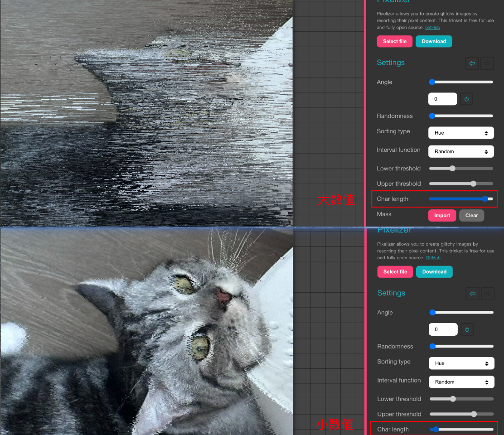504x435 pixels.
Task: Click Settings heading in lower panel
Action: tap(391, 293)
